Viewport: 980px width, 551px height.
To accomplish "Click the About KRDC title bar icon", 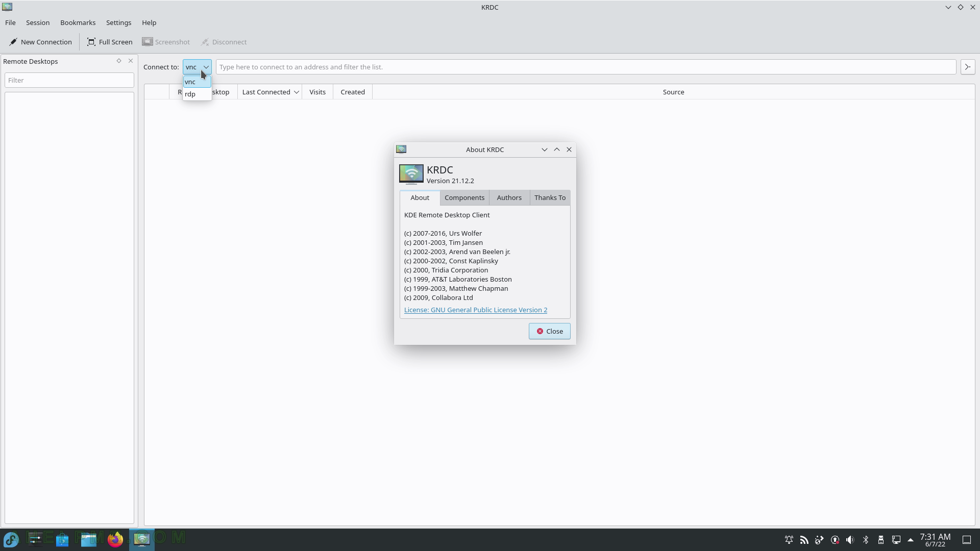I will [x=401, y=149].
